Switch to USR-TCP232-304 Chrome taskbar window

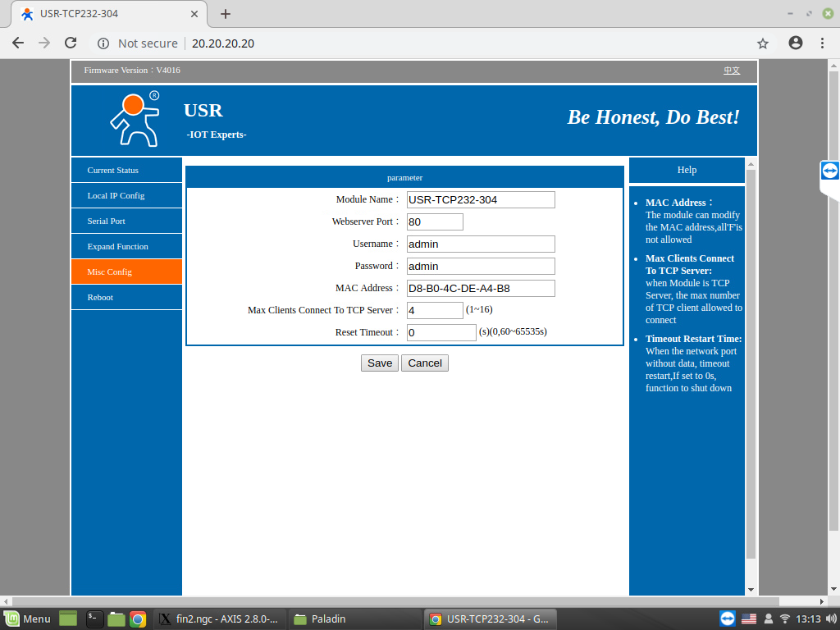491,619
